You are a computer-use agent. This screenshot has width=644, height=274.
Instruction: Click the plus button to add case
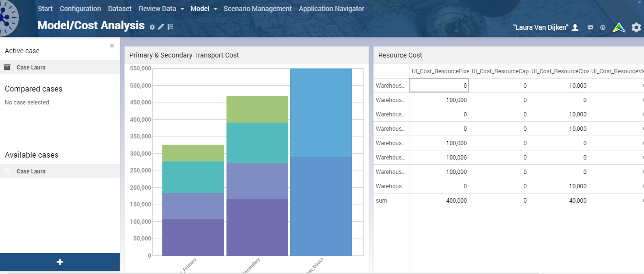[x=60, y=262]
